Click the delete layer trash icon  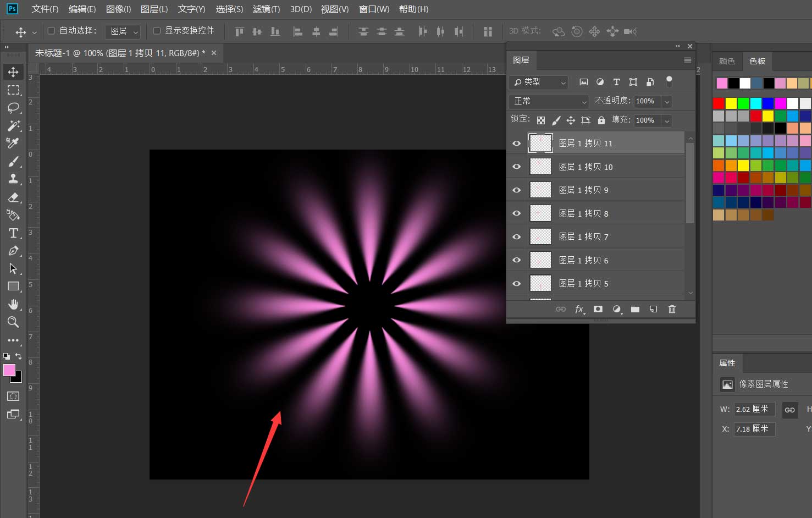672,309
